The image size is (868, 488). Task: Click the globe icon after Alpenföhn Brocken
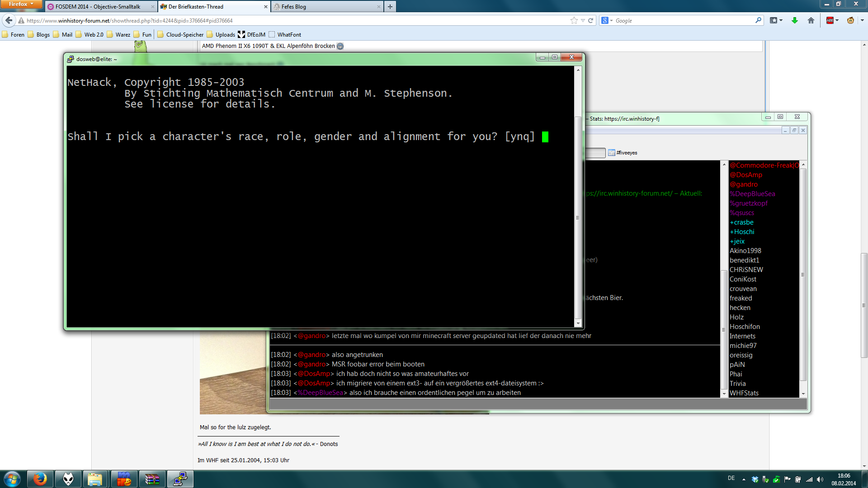(340, 46)
